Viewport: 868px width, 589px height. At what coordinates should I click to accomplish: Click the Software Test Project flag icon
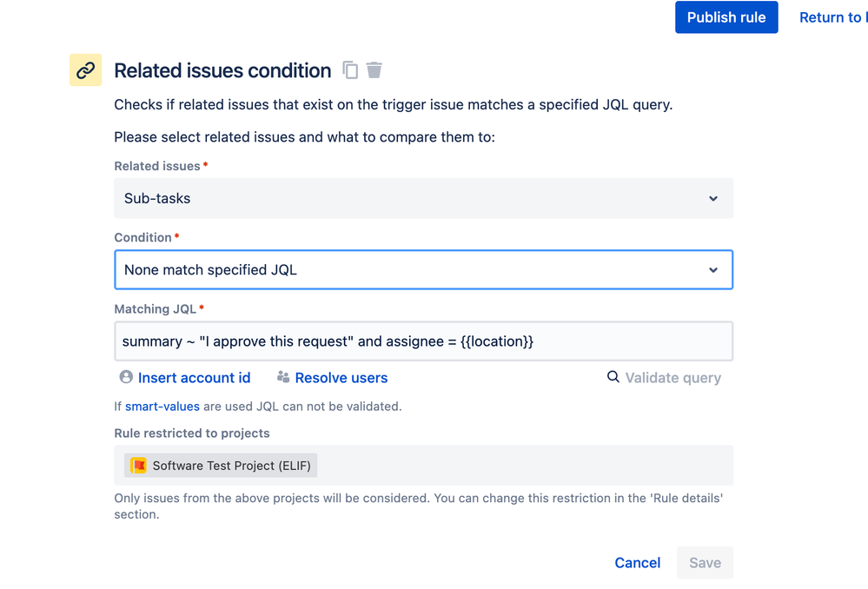click(139, 466)
